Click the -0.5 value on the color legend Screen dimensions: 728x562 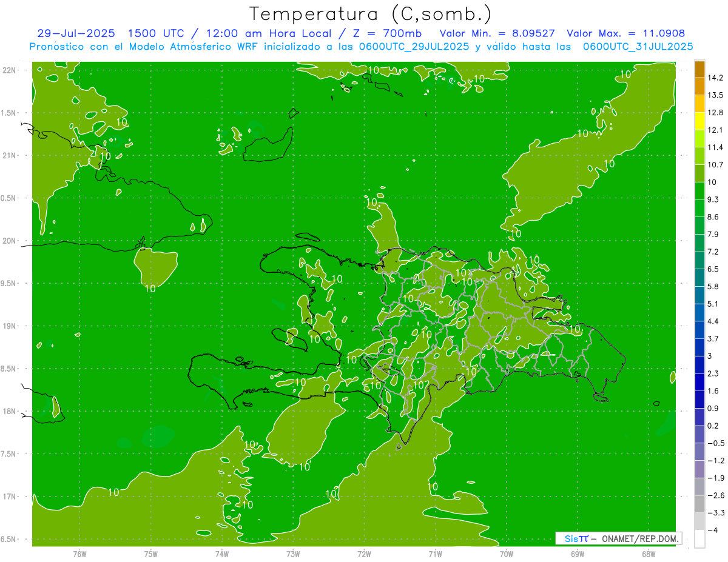tap(716, 443)
